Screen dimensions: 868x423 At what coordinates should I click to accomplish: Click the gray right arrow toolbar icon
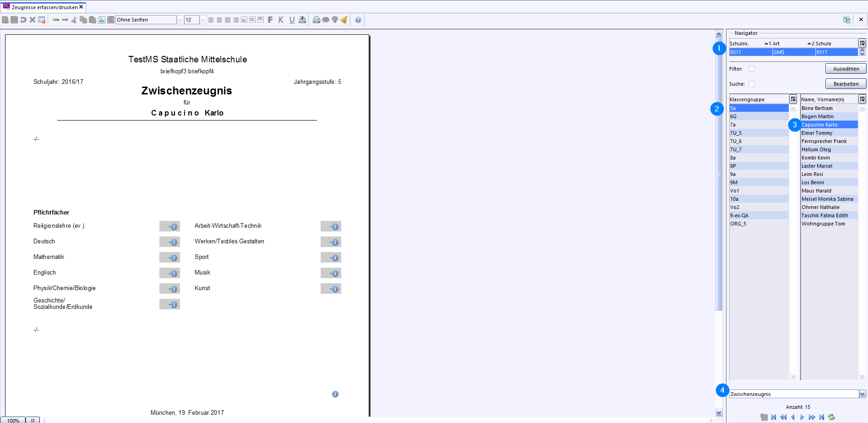[x=65, y=20]
